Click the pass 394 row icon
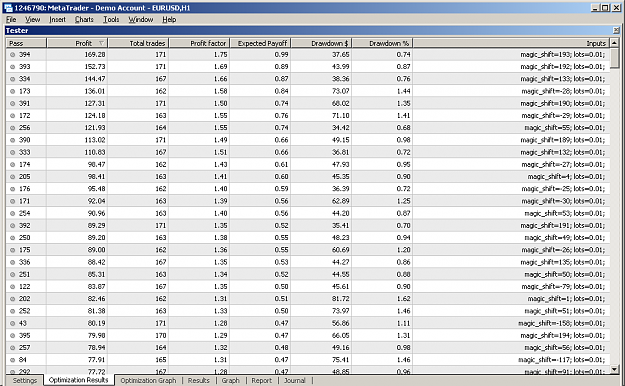The width and height of the screenshot is (625, 386). pos(12,55)
